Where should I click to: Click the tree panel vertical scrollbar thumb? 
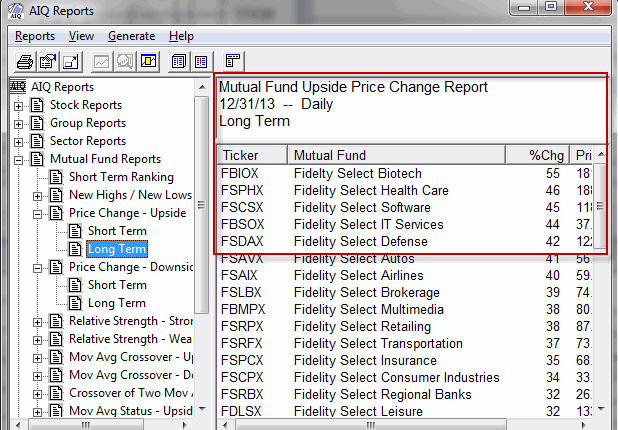(x=202, y=205)
